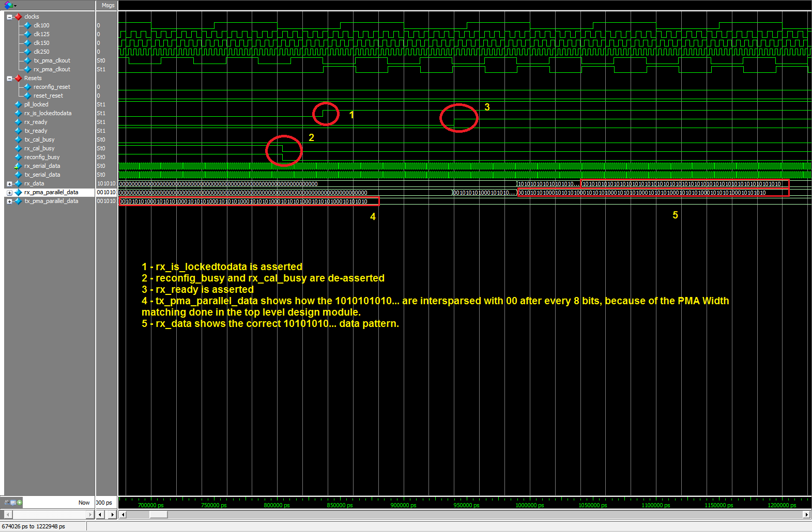Click the St1 value of rx_ready
Viewport: 812px width, 532px height.
pos(101,122)
